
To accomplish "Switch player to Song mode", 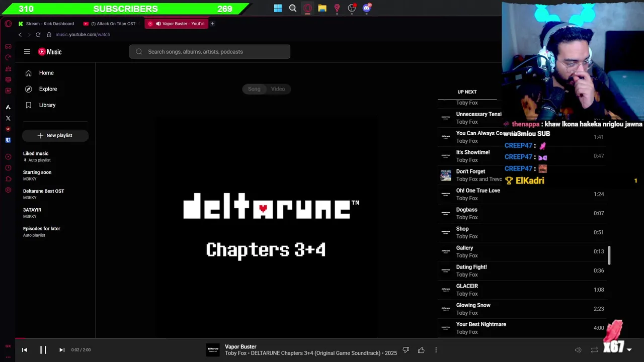I will point(254,89).
